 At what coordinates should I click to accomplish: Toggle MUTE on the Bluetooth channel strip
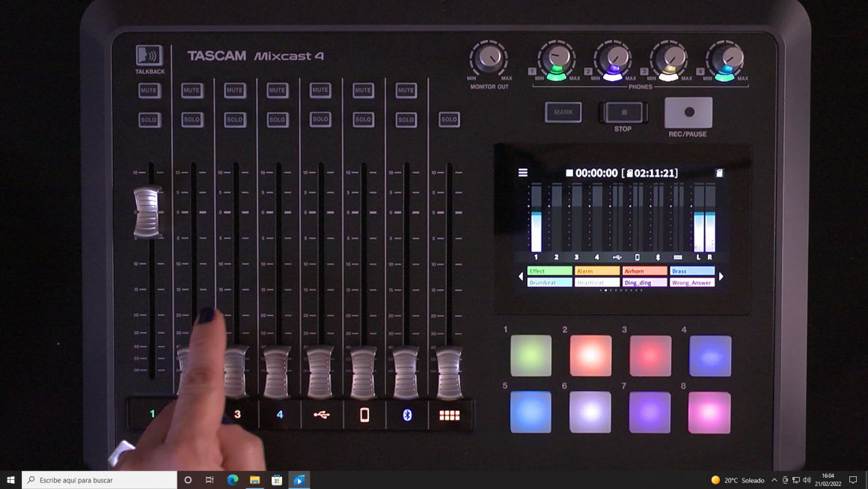tap(406, 91)
